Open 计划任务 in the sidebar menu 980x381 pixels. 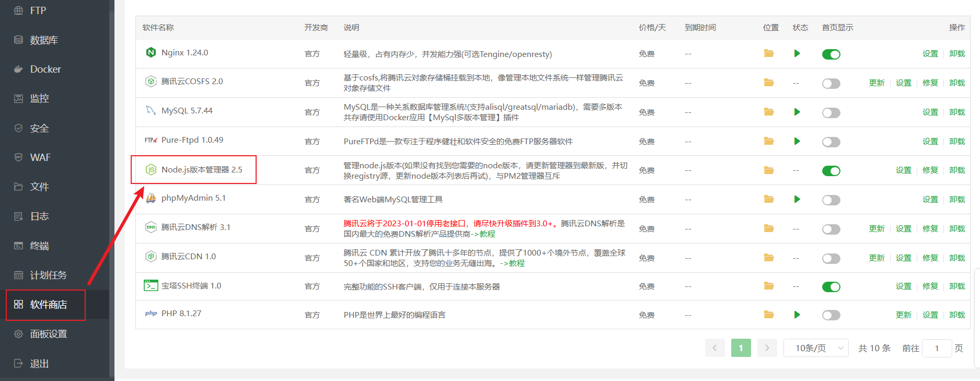tap(48, 275)
